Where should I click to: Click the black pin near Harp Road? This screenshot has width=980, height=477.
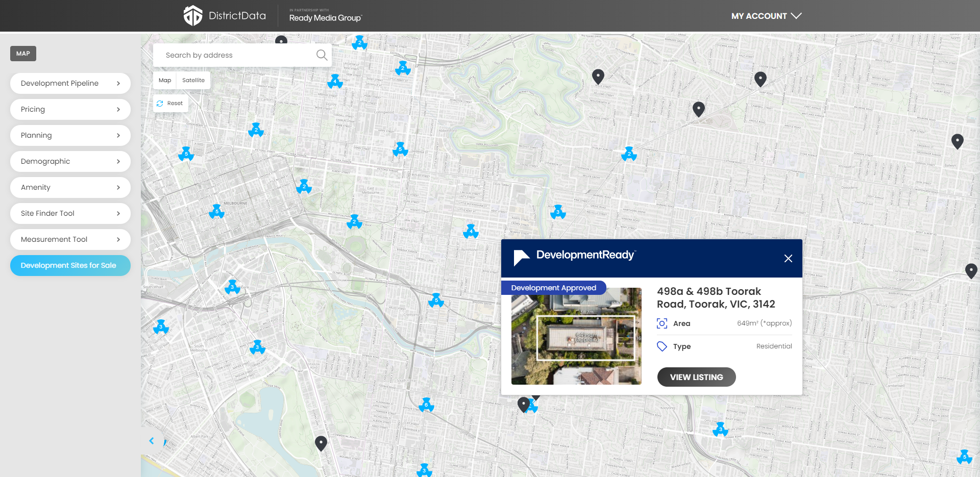[x=761, y=79]
